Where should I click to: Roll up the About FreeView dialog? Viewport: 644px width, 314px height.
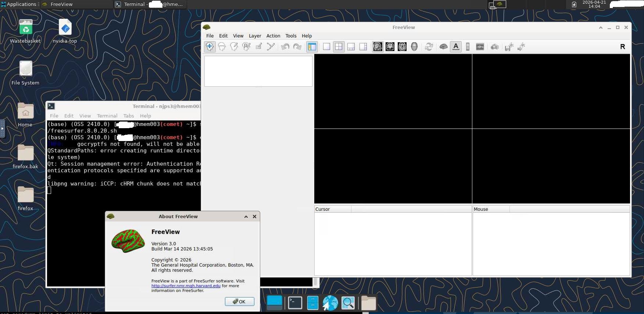246,217
